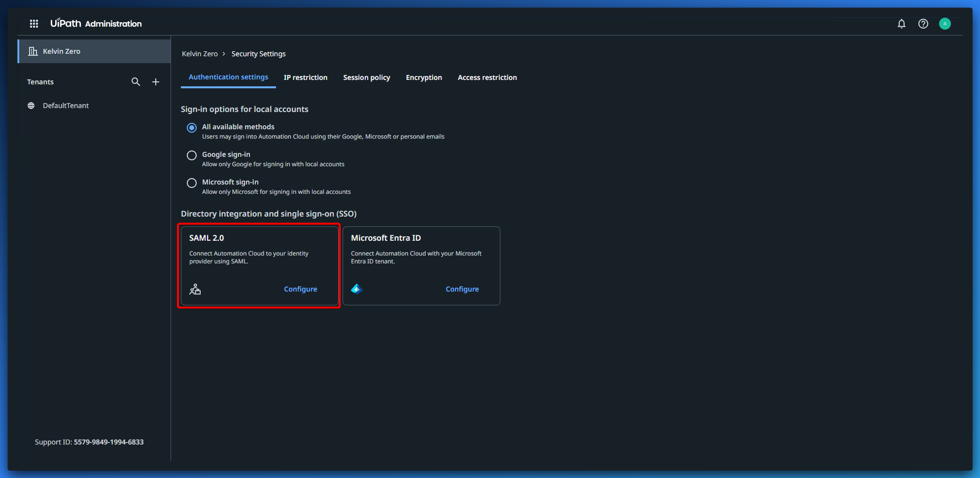
Task: Configure SAML 2.0 integration
Action: (x=301, y=289)
